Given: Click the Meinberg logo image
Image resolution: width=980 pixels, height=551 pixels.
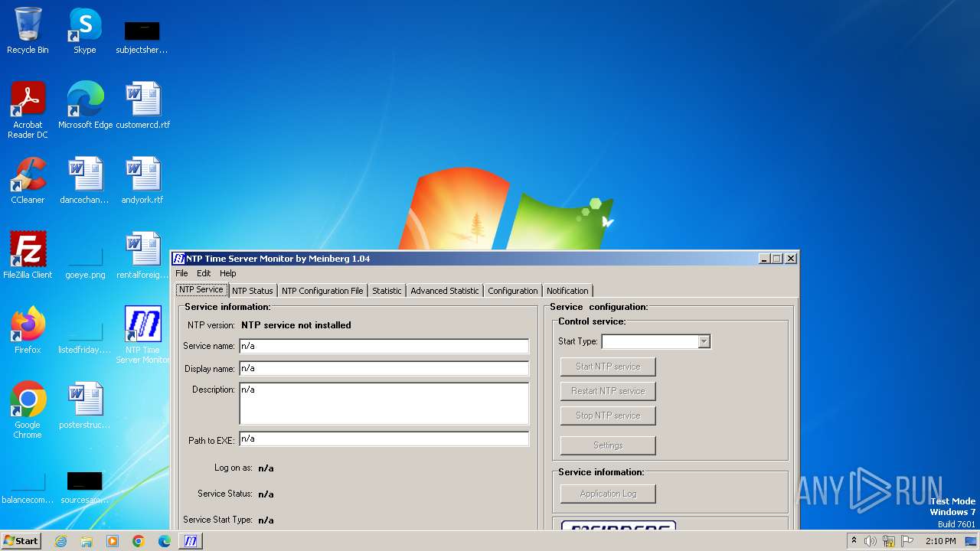Looking at the screenshot, I should point(619,527).
